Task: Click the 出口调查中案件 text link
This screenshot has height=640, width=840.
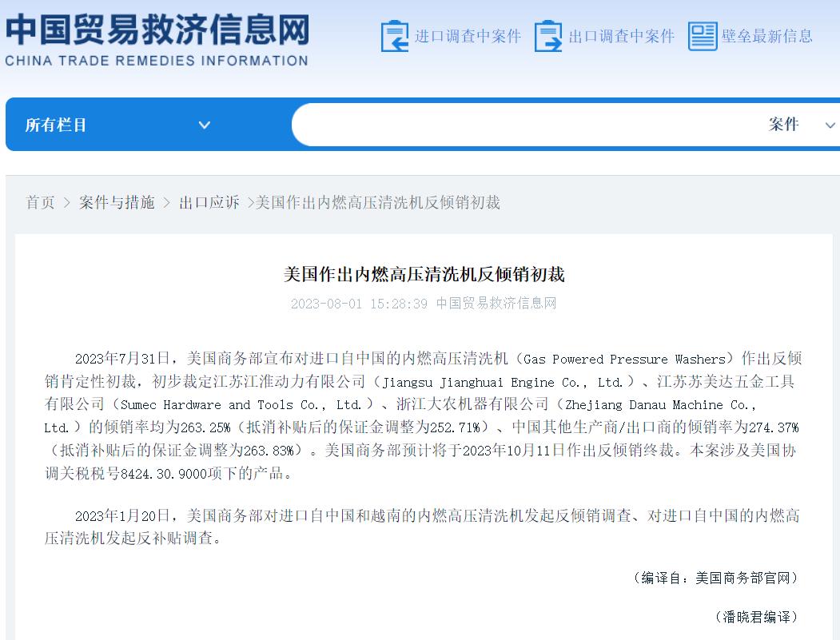Action: [x=620, y=36]
